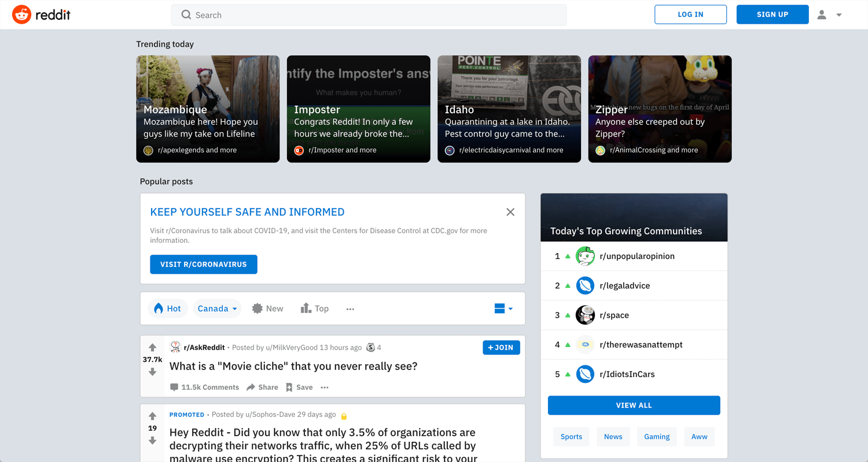Dismiss the Keep Yourself Safe banner
The height and width of the screenshot is (462, 868).
[x=510, y=212]
